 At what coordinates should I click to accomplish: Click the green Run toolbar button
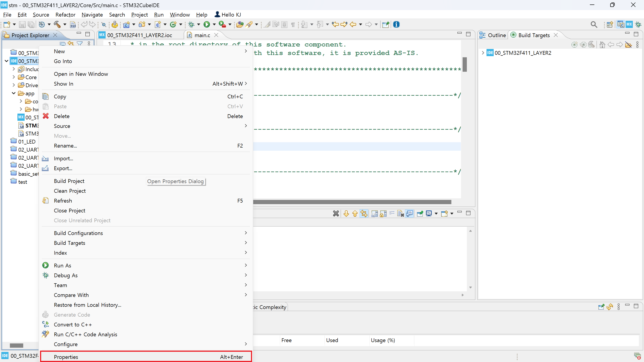click(206, 24)
